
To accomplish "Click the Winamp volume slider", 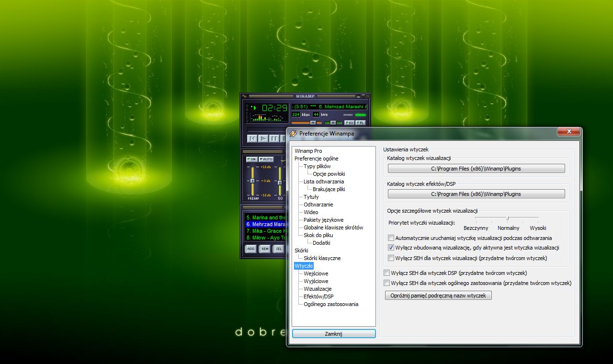I will (306, 123).
